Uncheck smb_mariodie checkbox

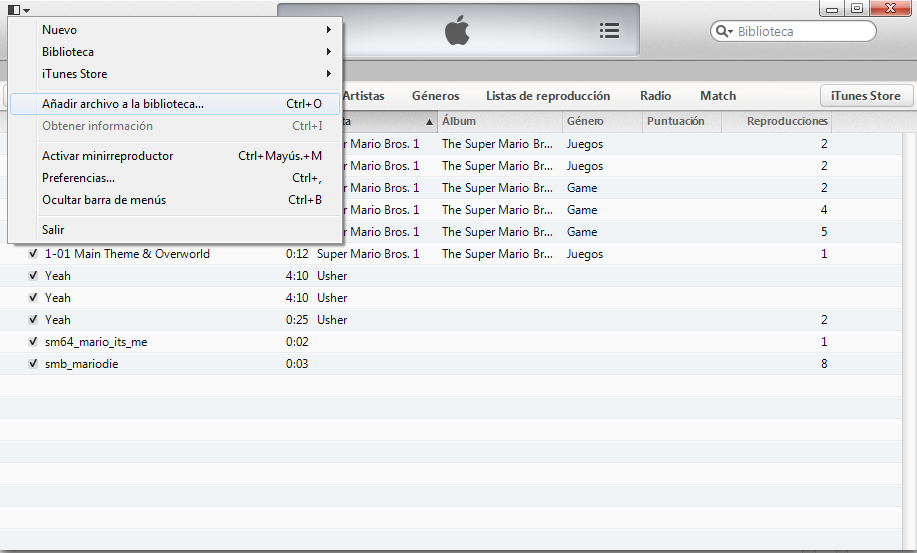[x=33, y=364]
